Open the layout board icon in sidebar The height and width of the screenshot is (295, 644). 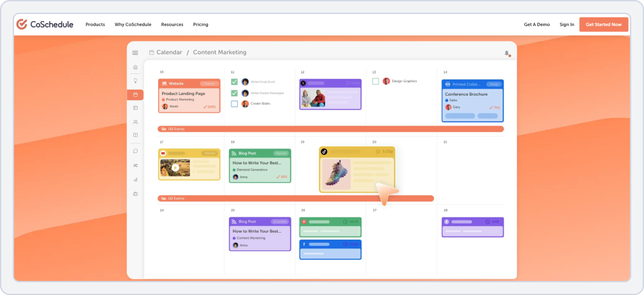(136, 108)
